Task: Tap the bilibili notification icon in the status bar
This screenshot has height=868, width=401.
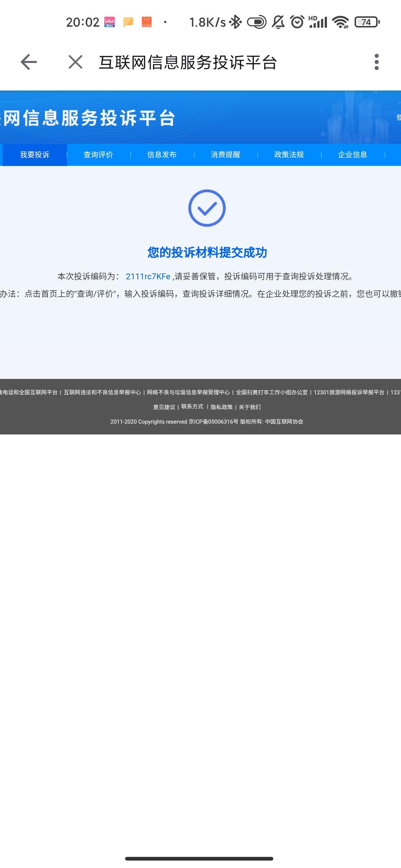Action: pos(110,22)
